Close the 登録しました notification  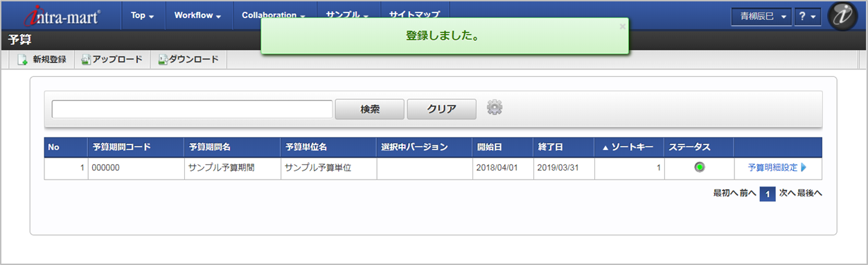622,26
